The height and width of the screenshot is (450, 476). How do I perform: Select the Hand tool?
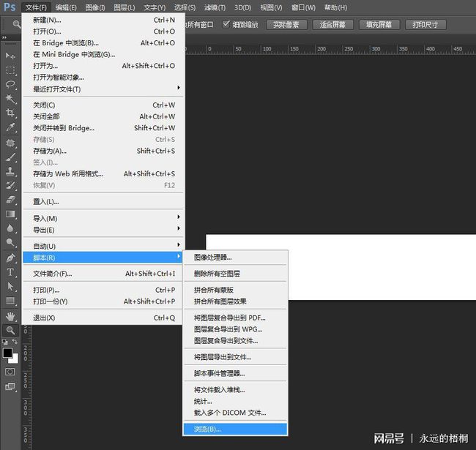click(x=10, y=316)
